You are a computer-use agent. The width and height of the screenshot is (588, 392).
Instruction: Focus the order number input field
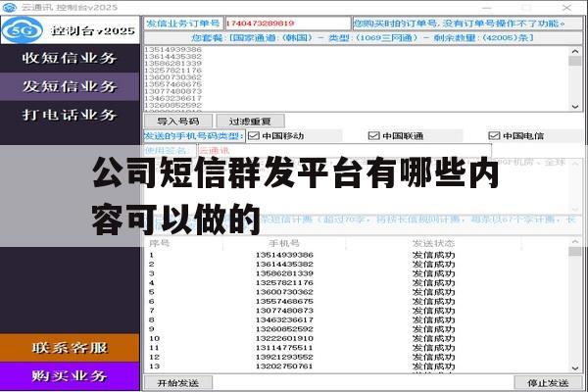coord(287,24)
